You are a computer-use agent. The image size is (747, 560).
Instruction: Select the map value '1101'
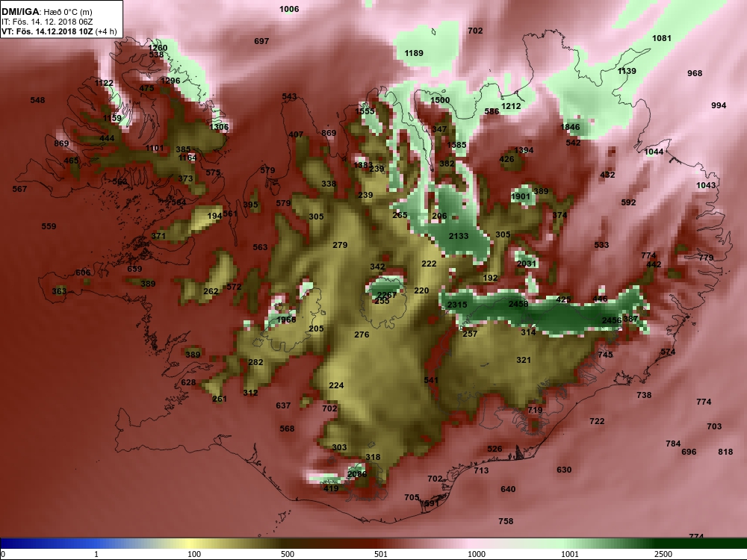[155, 148]
